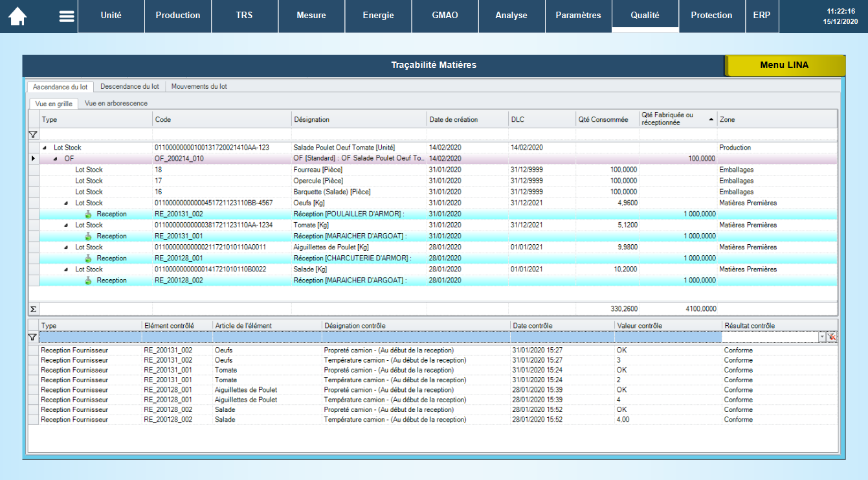The image size is (868, 480).
Task: Sort by Date contrôle column header
Action: [x=562, y=325]
